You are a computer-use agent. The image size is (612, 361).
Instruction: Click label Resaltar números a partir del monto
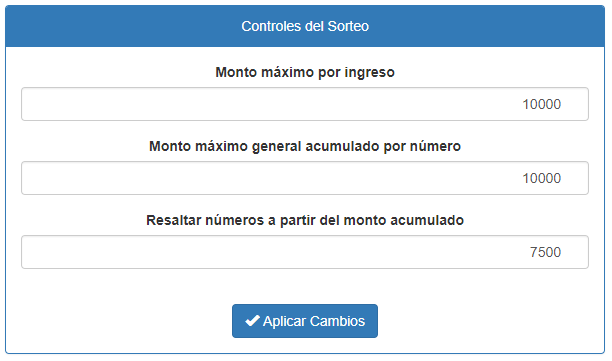(305, 220)
